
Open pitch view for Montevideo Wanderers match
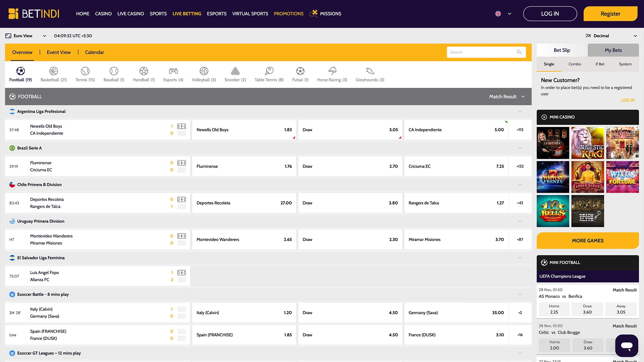181,236
